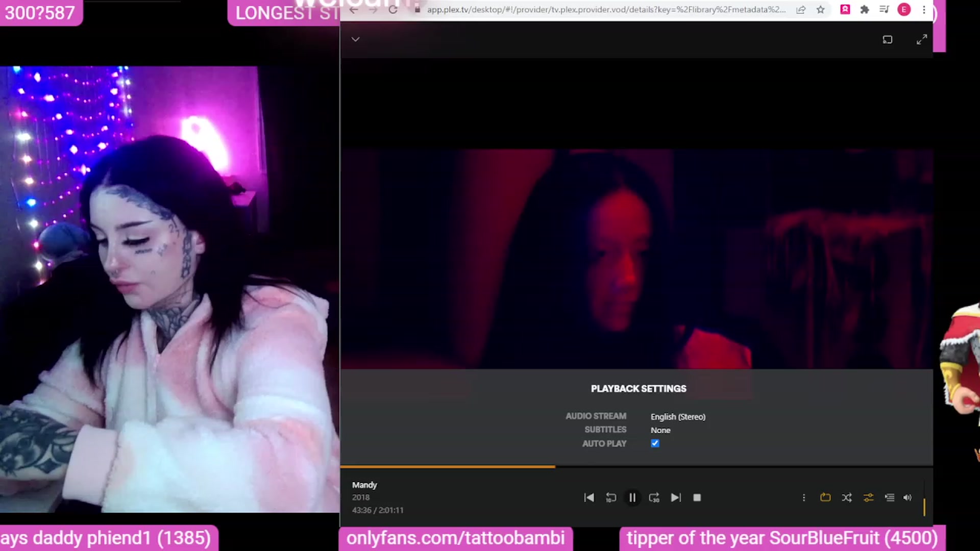Image resolution: width=980 pixels, height=551 pixels.
Task: Open the red browser extension icon
Action: pos(845,9)
